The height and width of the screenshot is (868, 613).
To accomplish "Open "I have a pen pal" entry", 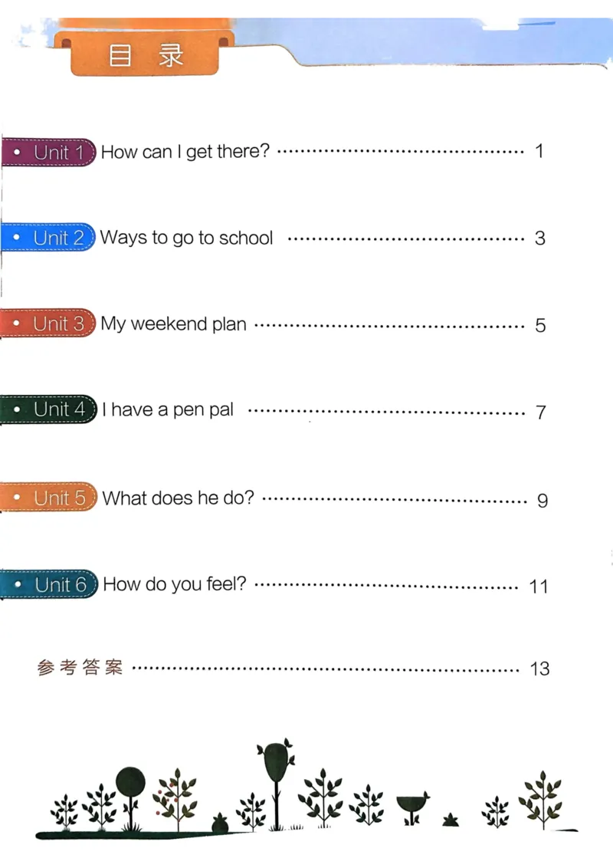I will 168,410.
